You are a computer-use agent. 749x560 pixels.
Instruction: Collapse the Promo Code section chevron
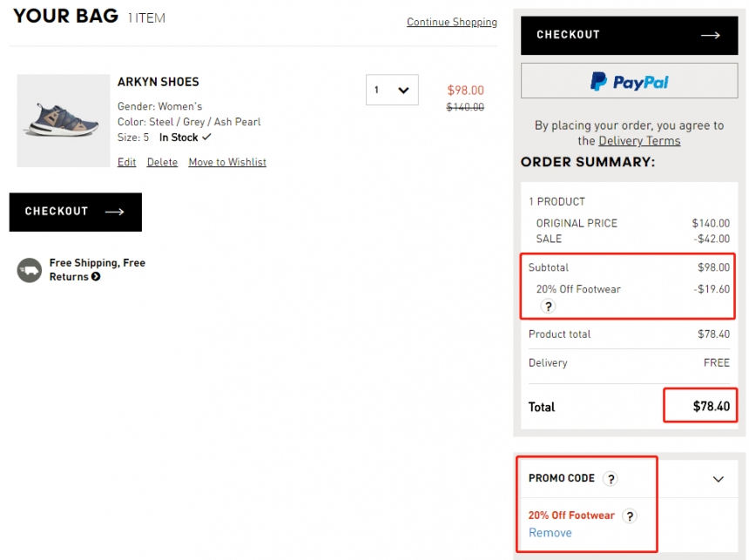click(718, 479)
